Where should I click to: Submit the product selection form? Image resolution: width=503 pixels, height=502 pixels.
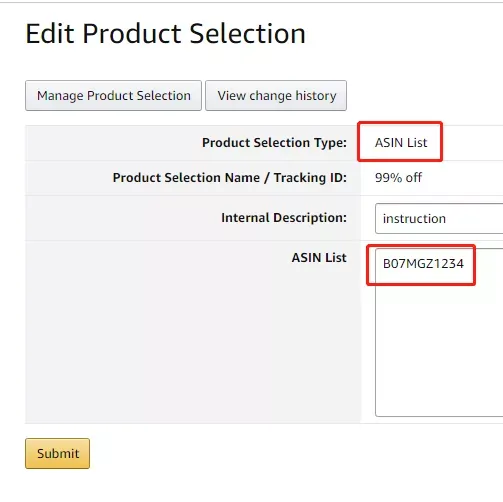tap(58, 453)
